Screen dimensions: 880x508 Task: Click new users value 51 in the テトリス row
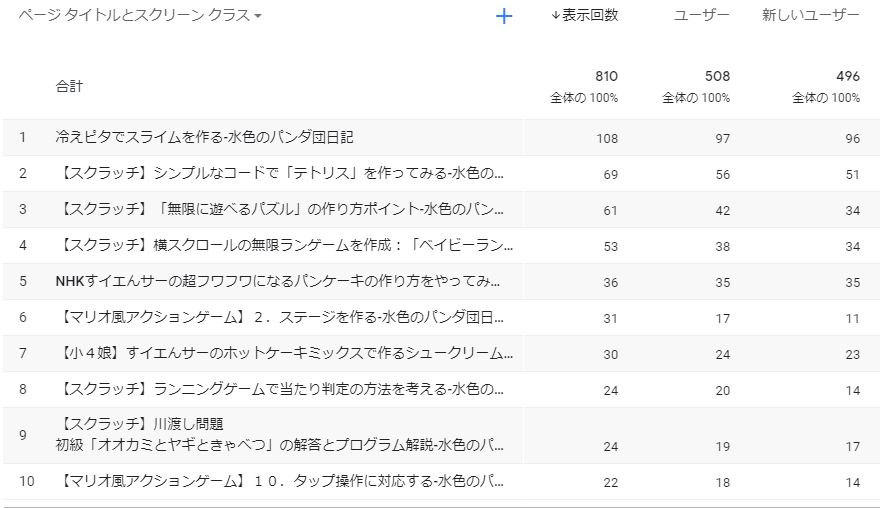point(852,175)
